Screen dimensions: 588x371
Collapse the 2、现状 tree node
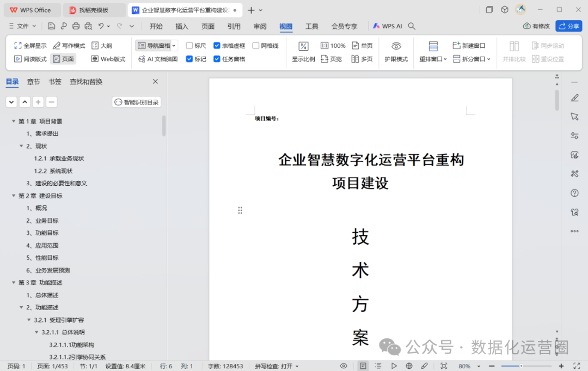(x=21, y=146)
